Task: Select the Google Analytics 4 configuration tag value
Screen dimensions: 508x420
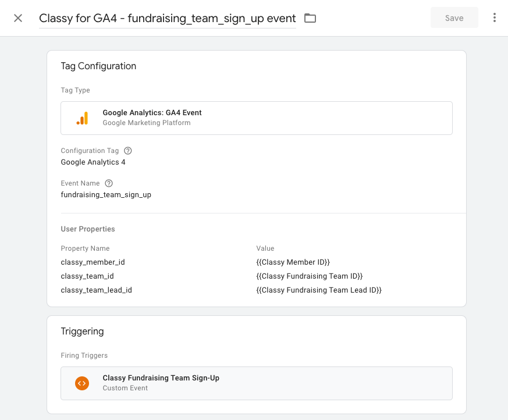Action: click(x=93, y=162)
